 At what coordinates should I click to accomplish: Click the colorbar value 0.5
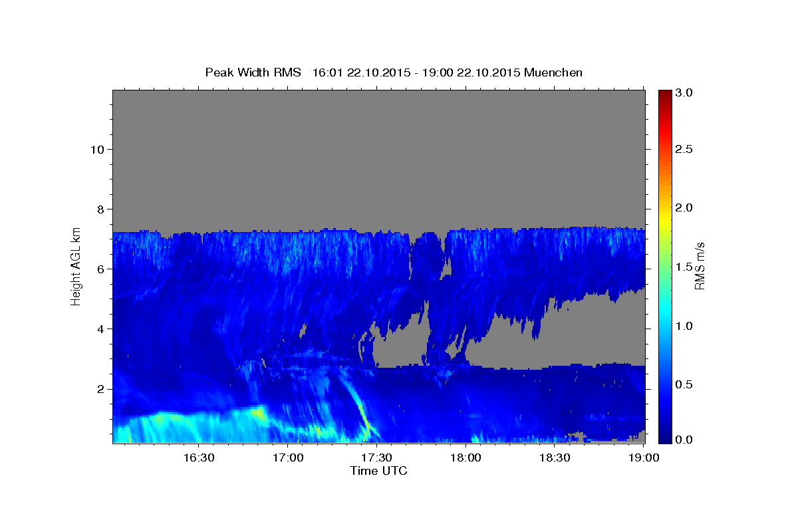(x=685, y=384)
